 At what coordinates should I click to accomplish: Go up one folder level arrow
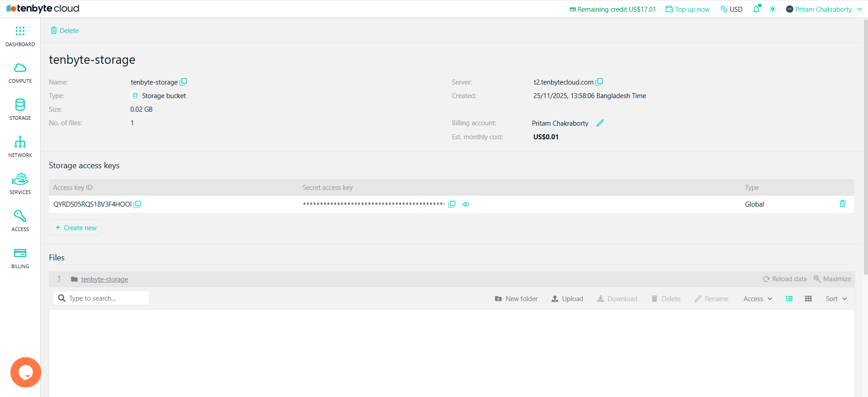coord(59,279)
